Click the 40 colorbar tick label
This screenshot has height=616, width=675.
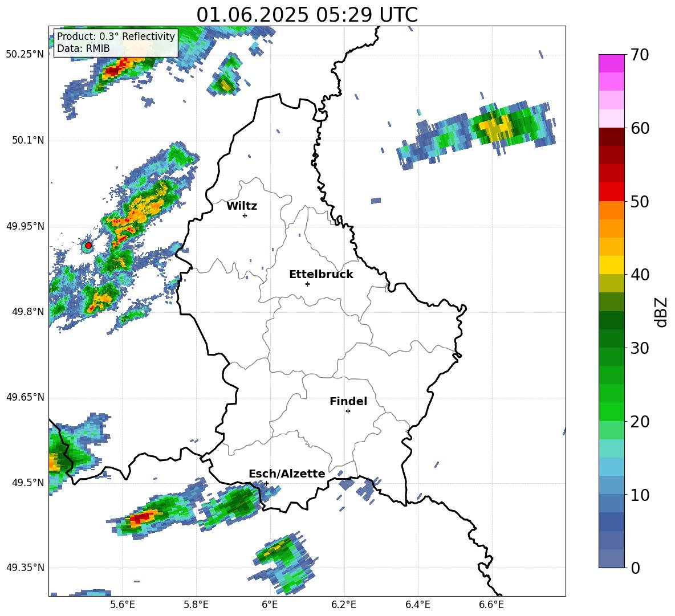coord(640,275)
